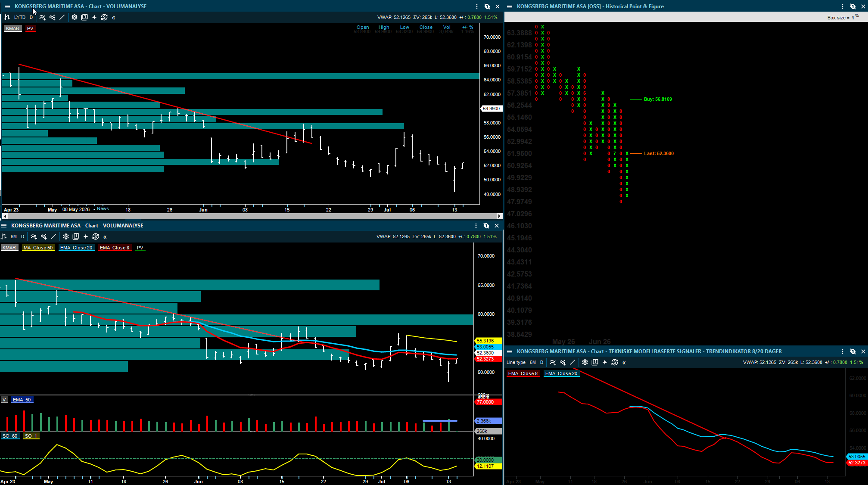
Task: Select the trend line drawing tool in the top LYTD chart
Action: tap(62, 17)
